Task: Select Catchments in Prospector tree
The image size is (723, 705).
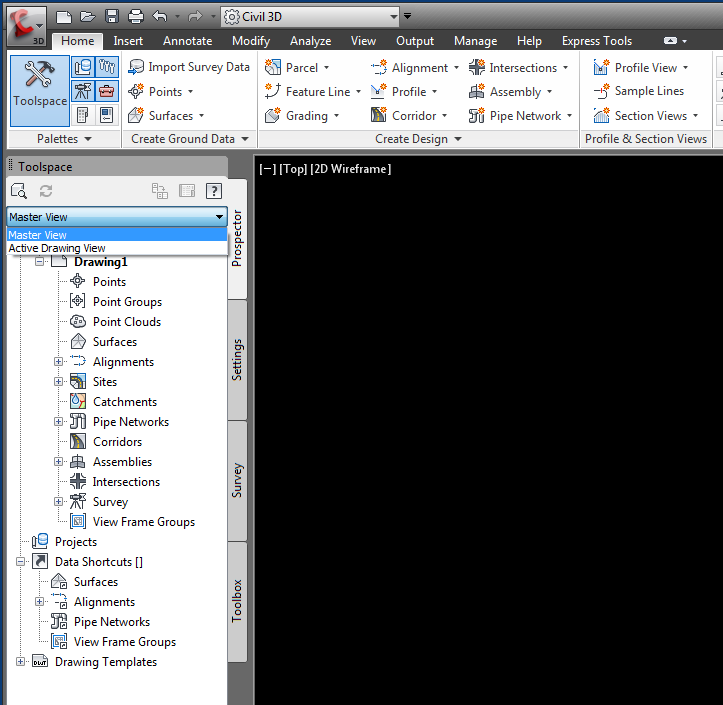Action: [125, 402]
